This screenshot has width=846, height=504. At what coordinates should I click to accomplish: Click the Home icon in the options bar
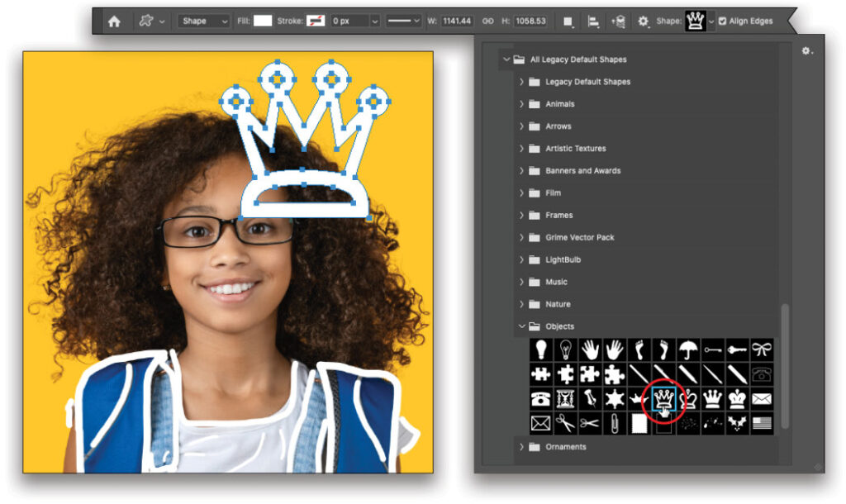114,21
